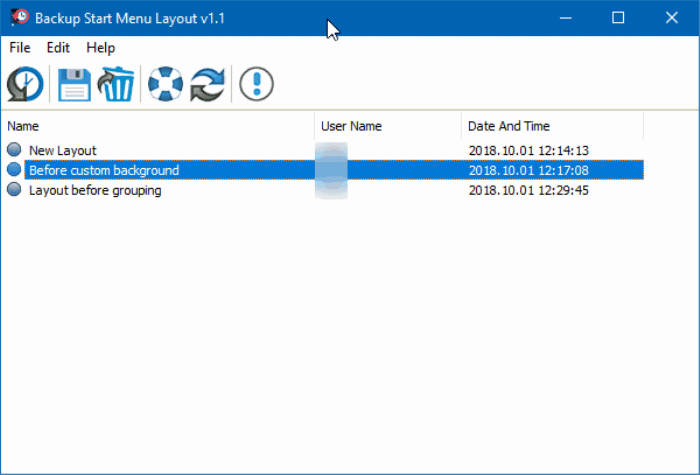
Task: Sort by the Date And Time column header
Action: pos(553,126)
